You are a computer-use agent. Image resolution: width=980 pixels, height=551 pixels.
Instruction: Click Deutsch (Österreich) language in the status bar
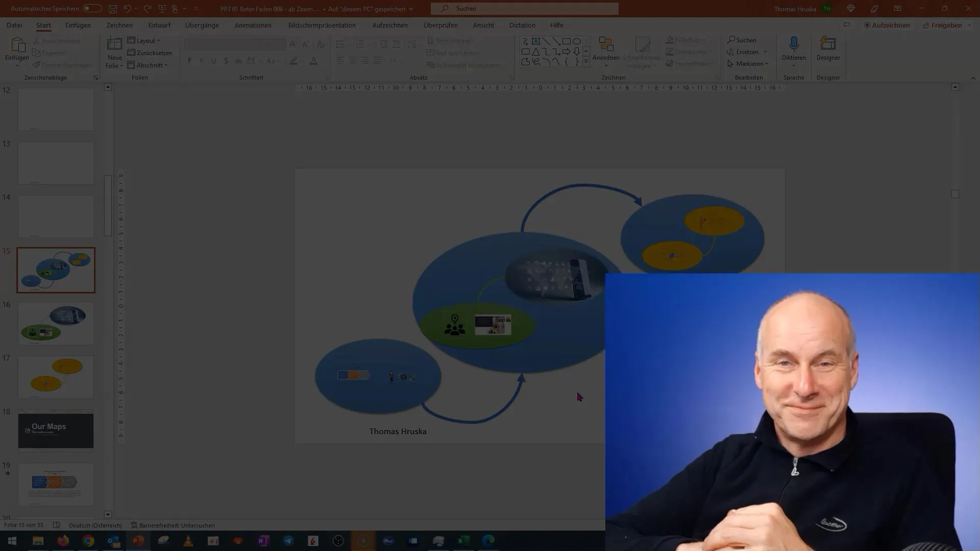tap(95, 525)
